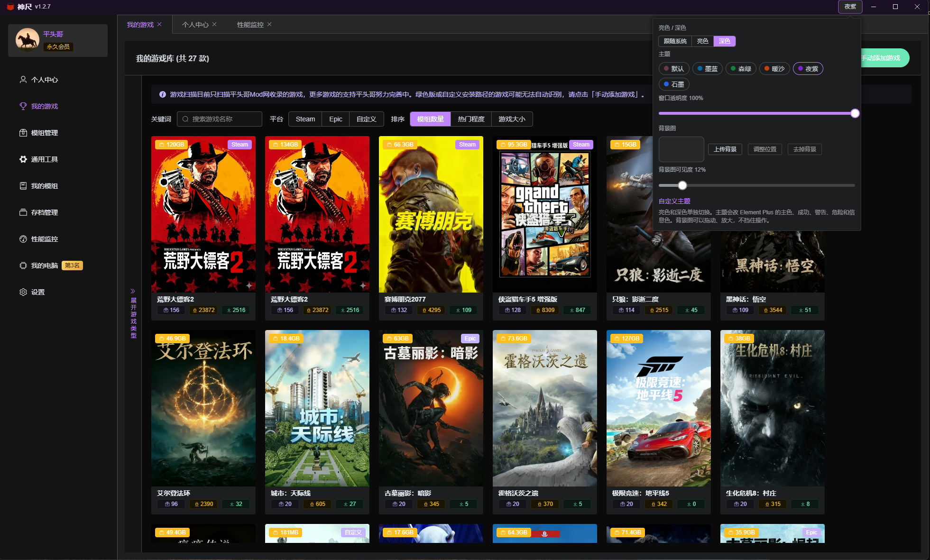This screenshot has height=560, width=930.
Task: Click info icon in the scan notice banner
Action: pos(163,94)
